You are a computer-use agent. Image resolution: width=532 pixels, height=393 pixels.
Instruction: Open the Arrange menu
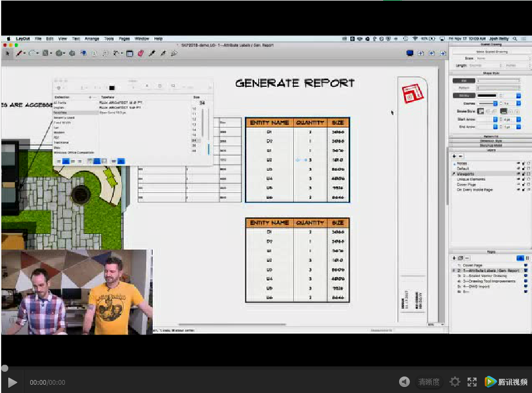pos(92,38)
